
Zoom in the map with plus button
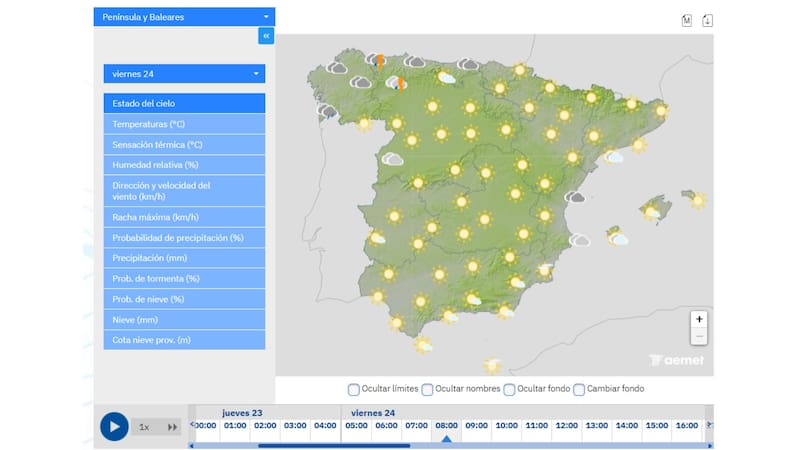pyautogui.click(x=699, y=319)
